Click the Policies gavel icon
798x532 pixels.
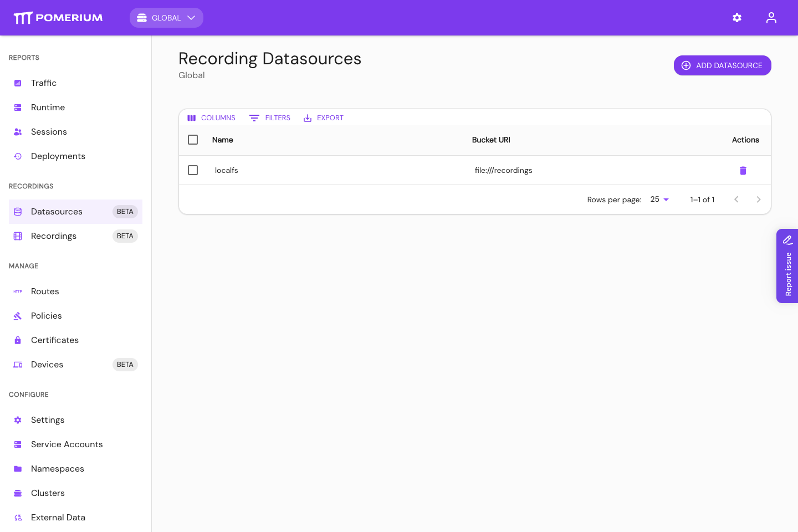(x=18, y=316)
